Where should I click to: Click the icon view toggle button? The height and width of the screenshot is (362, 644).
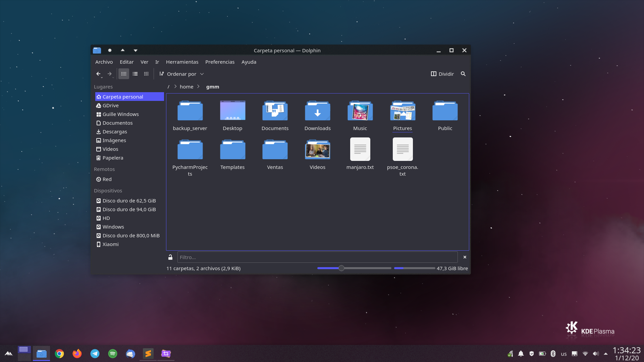coord(124,74)
